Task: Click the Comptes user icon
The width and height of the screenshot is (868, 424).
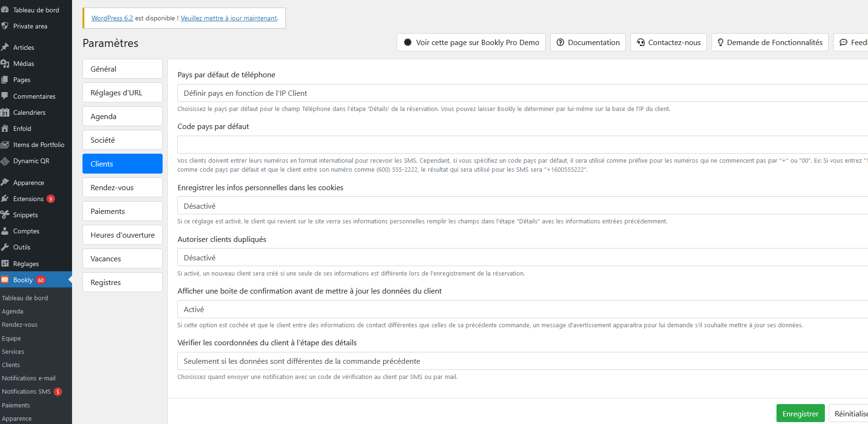Action: coord(5,231)
